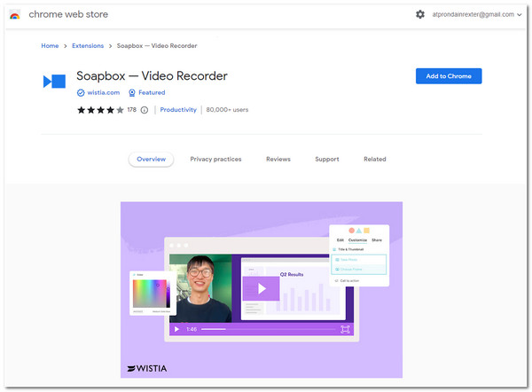Viewport: 532px width, 392px height.
Task: Click the color picker gradient in screenshot
Action: point(149,294)
